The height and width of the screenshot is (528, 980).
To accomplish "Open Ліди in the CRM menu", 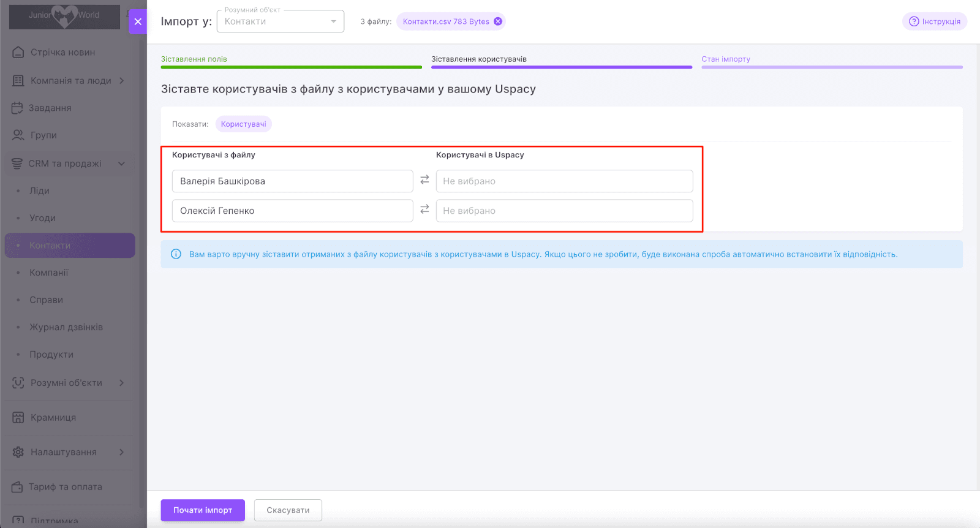I will (x=40, y=190).
